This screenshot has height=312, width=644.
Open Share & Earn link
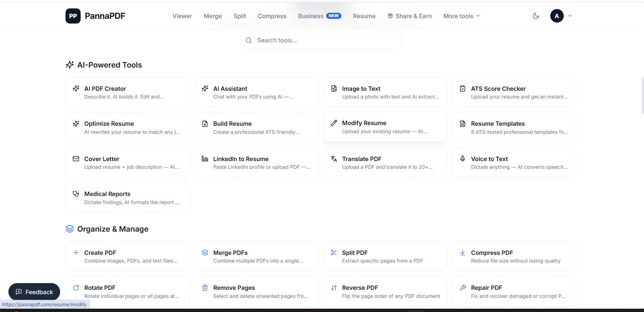pyautogui.click(x=410, y=16)
